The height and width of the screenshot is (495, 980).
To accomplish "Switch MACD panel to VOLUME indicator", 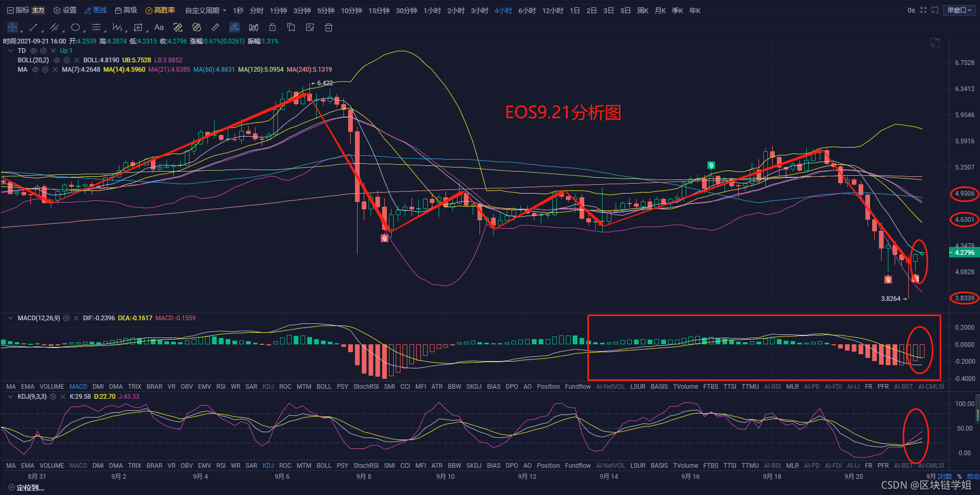I will tap(52, 387).
